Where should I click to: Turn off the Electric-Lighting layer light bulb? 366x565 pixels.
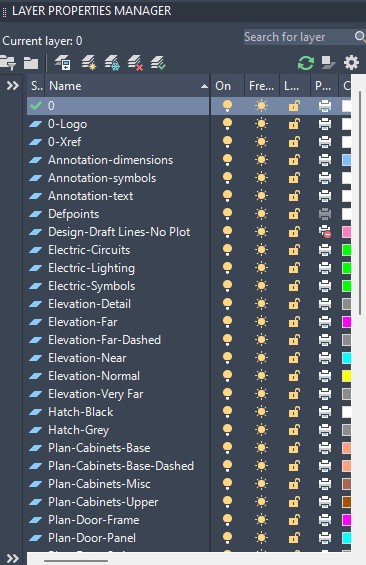(227, 268)
